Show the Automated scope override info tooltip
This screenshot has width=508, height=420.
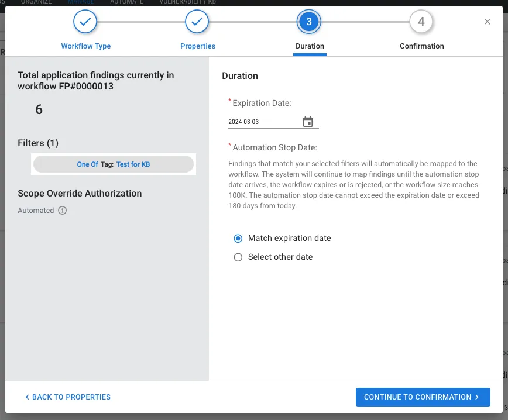click(x=62, y=211)
